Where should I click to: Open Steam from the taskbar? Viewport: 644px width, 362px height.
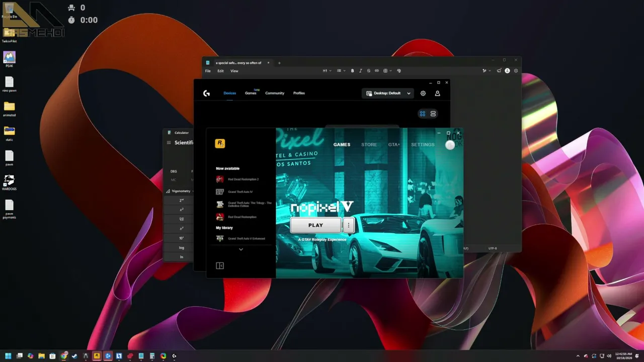[x=75, y=356]
